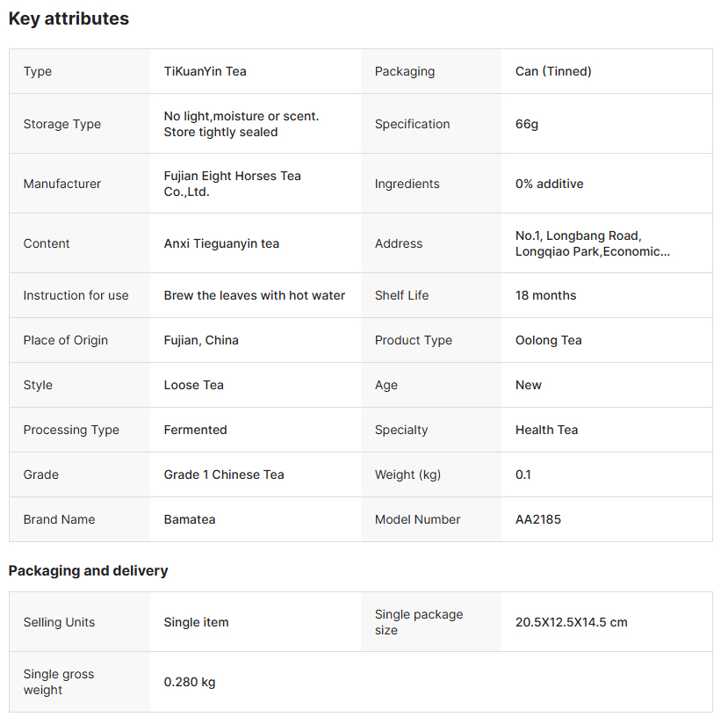
Task: Click the Instruction for use label
Action: pyautogui.click(x=76, y=295)
